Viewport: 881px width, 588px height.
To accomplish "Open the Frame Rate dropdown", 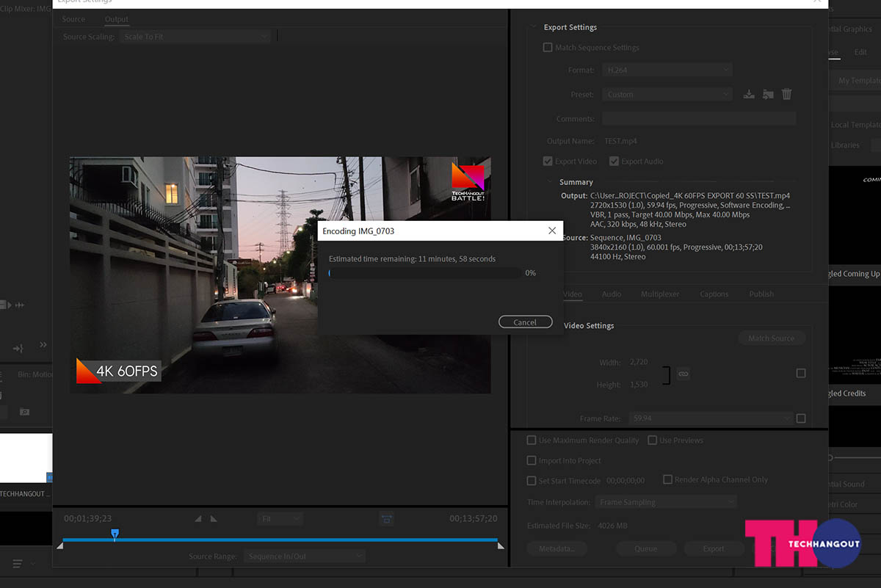I will pyautogui.click(x=711, y=418).
